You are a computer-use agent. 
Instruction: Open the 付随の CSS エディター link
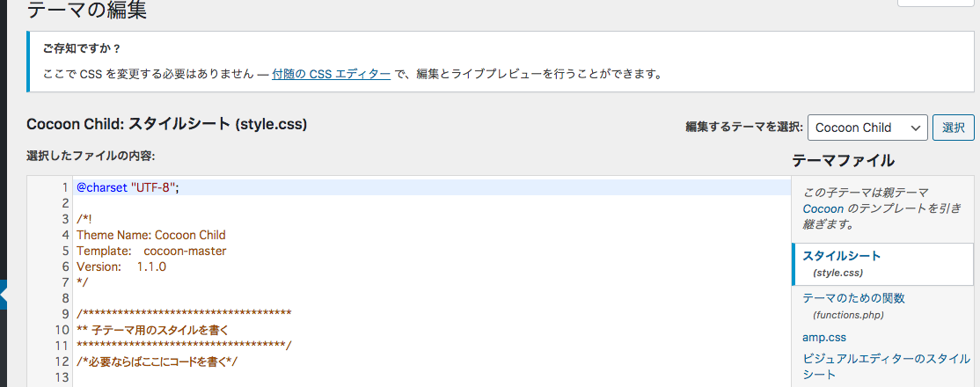[x=332, y=74]
